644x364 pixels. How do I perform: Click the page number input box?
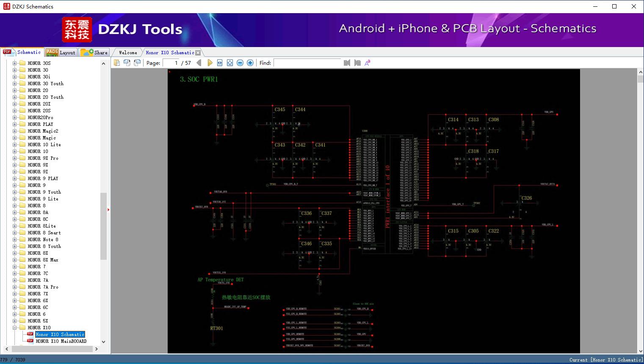171,63
